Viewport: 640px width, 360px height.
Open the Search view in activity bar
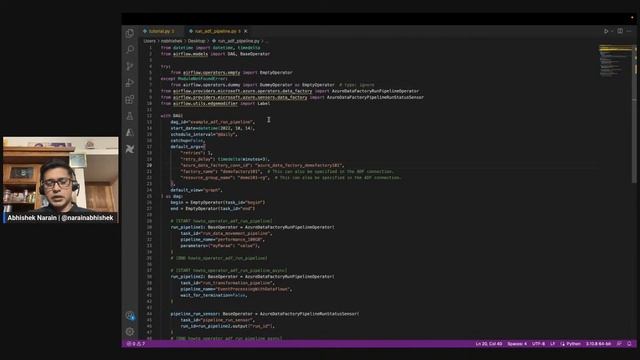130,49
